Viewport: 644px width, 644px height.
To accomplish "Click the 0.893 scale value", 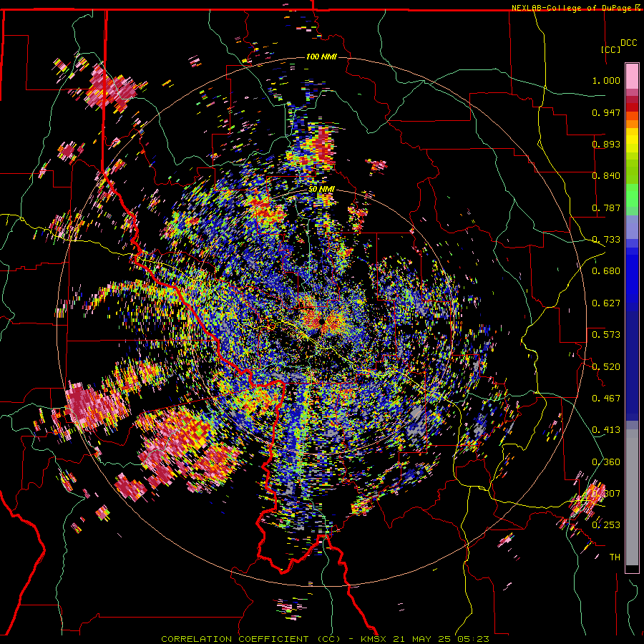I will [x=606, y=144].
